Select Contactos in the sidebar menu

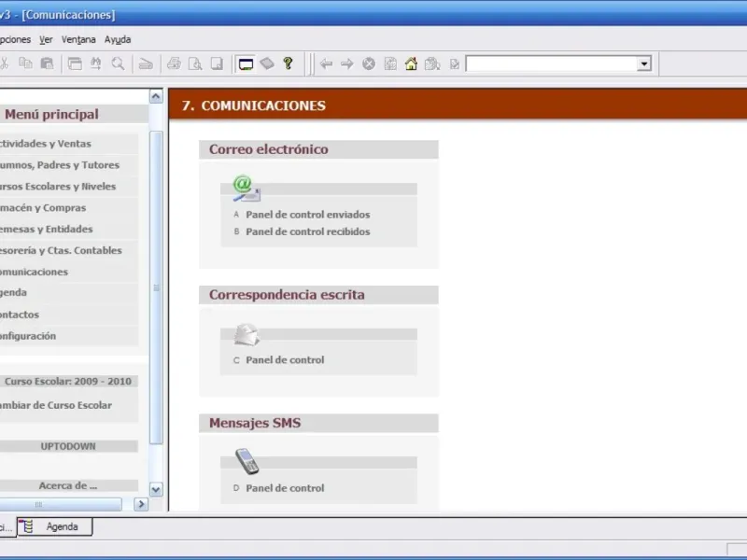click(x=69, y=315)
